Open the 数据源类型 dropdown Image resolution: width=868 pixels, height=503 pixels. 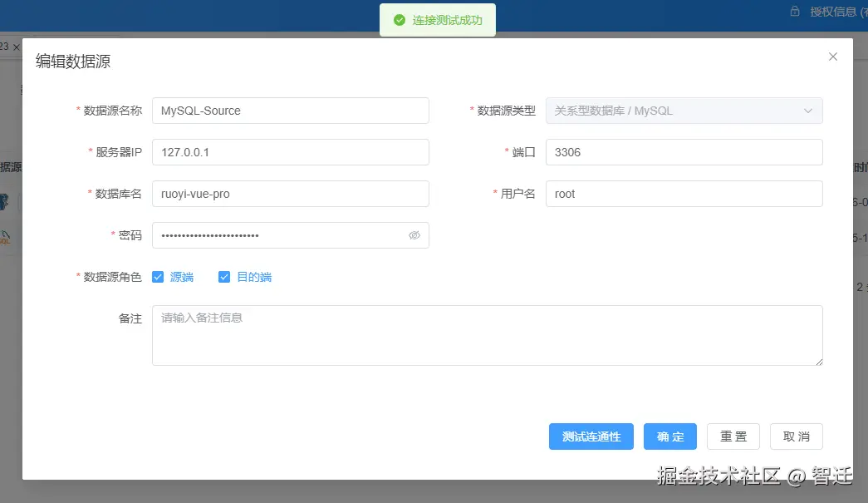click(684, 111)
